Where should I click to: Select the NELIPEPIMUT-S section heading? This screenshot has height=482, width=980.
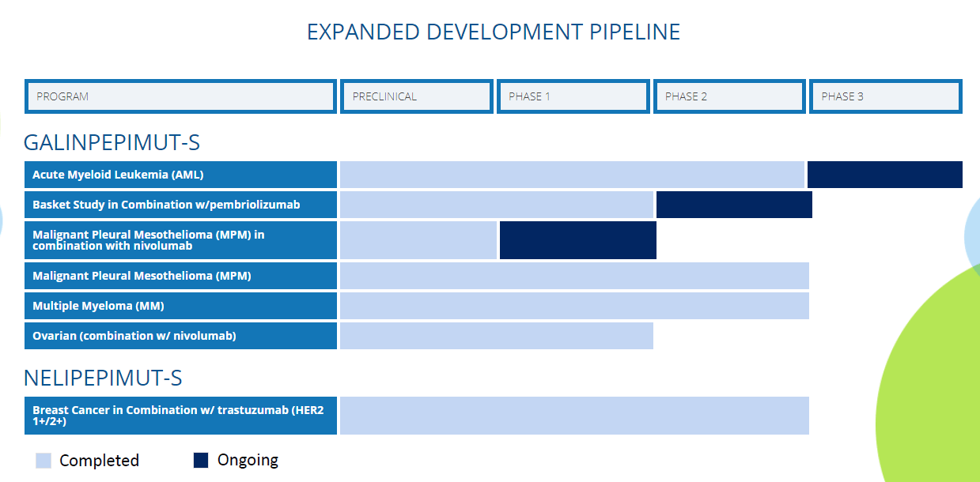(103, 378)
